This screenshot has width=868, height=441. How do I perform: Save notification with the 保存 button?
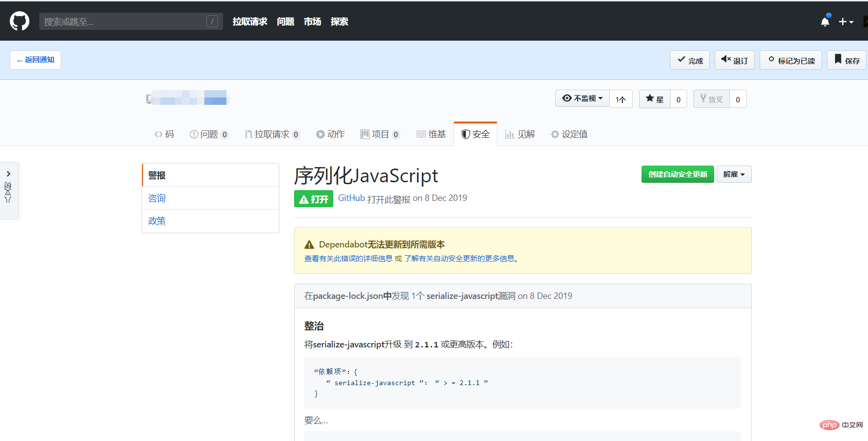point(846,60)
